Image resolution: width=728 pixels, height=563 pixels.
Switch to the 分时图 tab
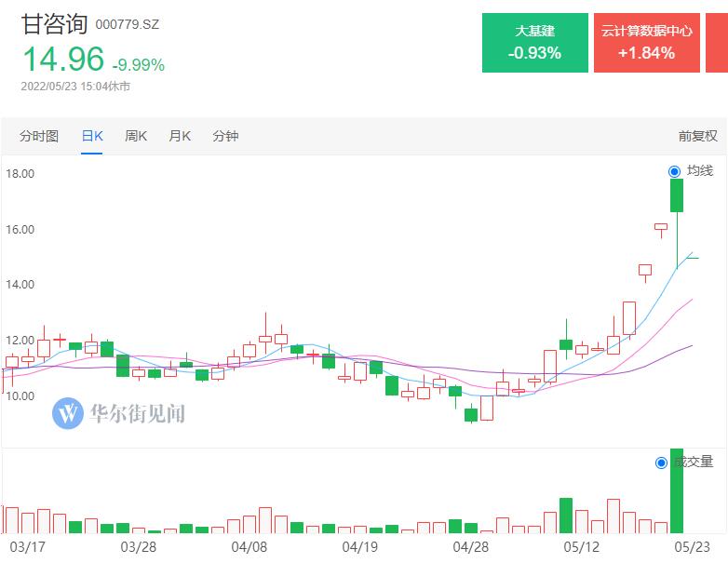(39, 136)
